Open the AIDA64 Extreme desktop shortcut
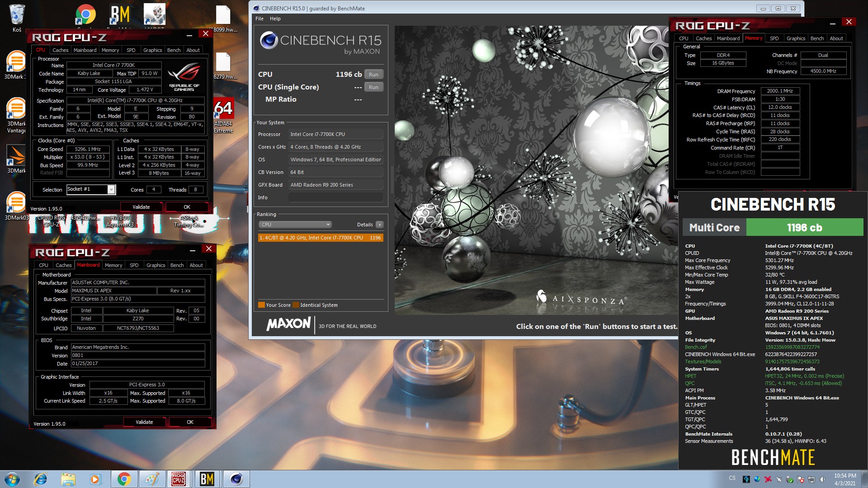 [x=223, y=116]
